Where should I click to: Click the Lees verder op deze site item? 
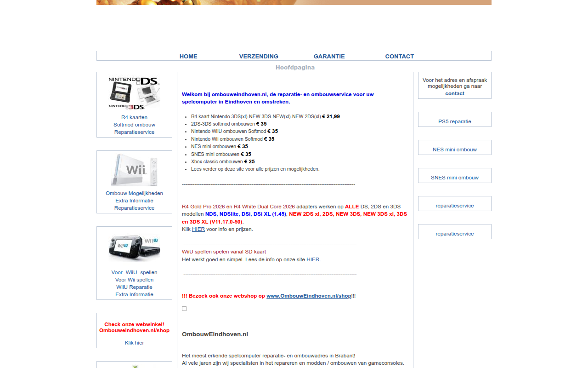(255, 169)
